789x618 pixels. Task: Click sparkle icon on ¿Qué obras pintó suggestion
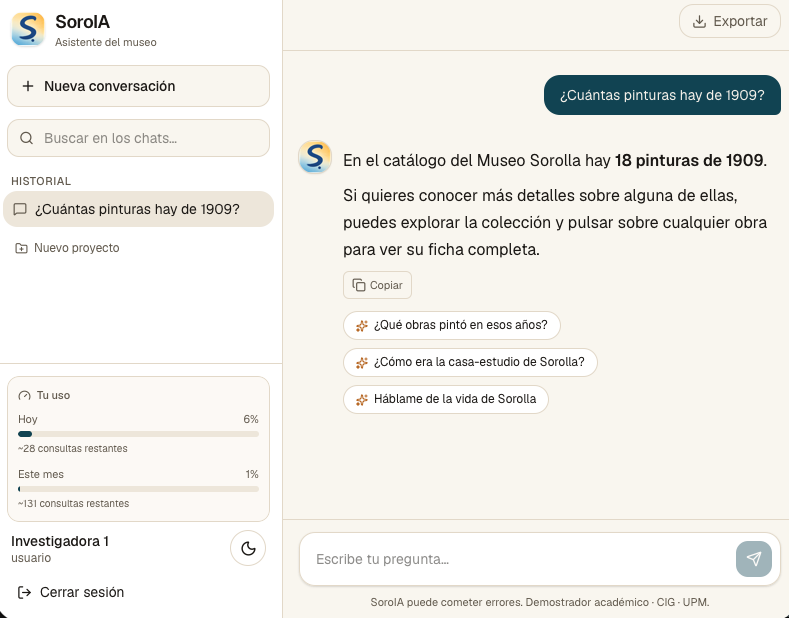pyautogui.click(x=362, y=326)
